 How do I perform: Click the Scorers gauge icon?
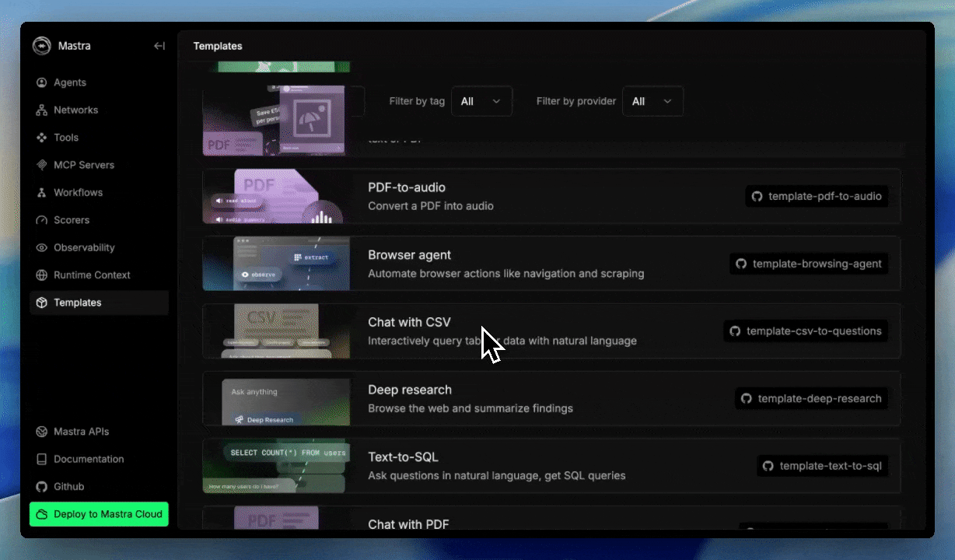pyautogui.click(x=42, y=220)
